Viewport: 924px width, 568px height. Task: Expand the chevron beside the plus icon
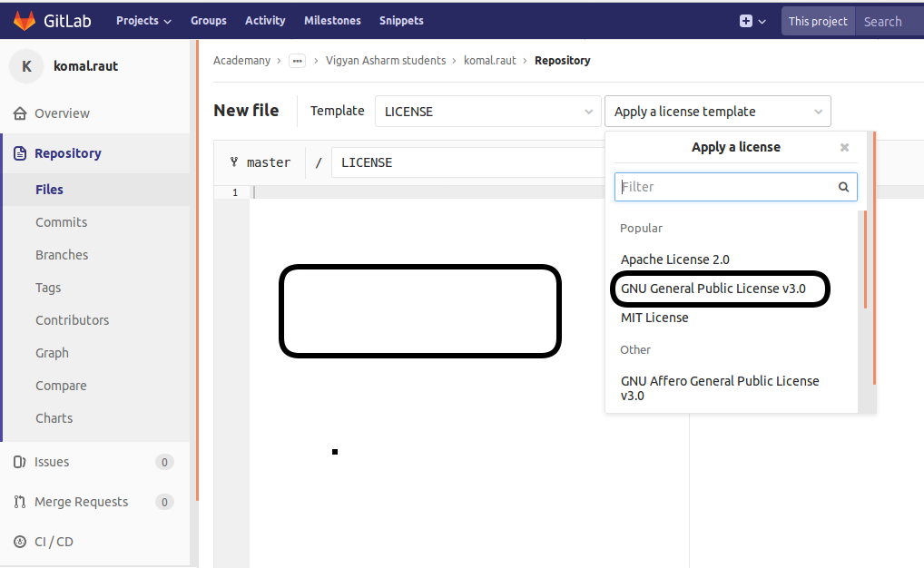[x=762, y=22]
